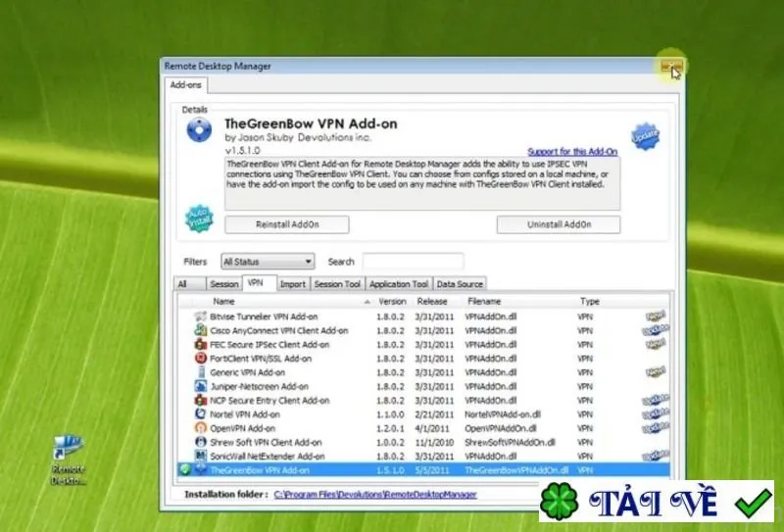Open the Import tab

coord(292,283)
